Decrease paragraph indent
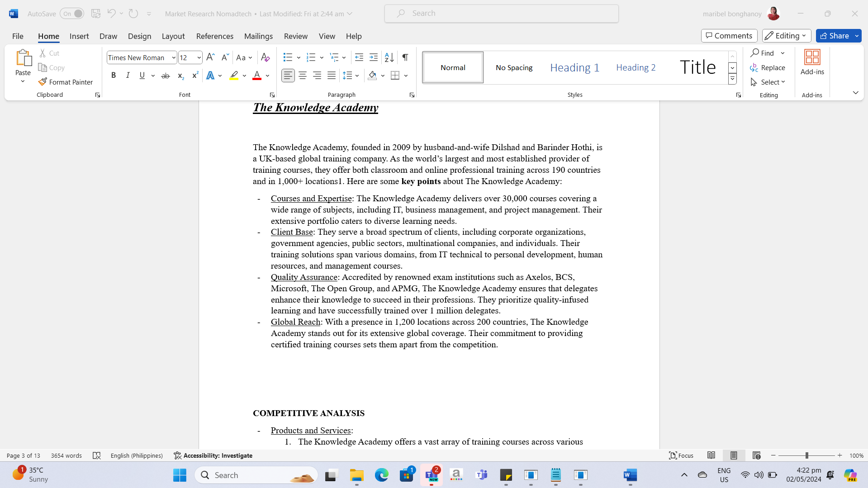The image size is (868, 488). tap(359, 57)
